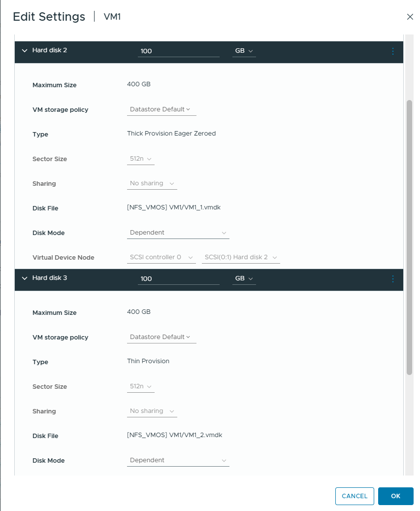Open Hard disk 2 Sector Size 512n dropdown
The image size is (420, 511).
coord(141,159)
